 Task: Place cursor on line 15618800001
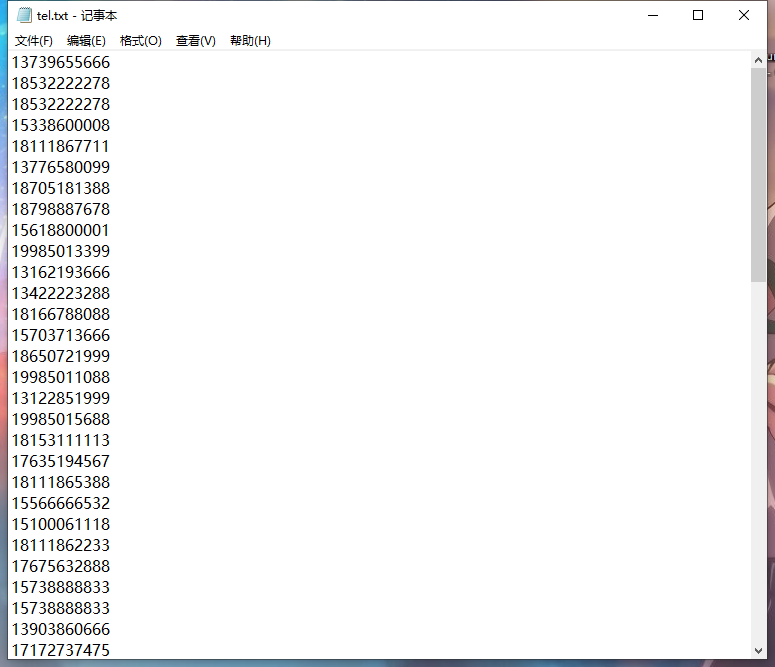pyautogui.click(x=60, y=231)
